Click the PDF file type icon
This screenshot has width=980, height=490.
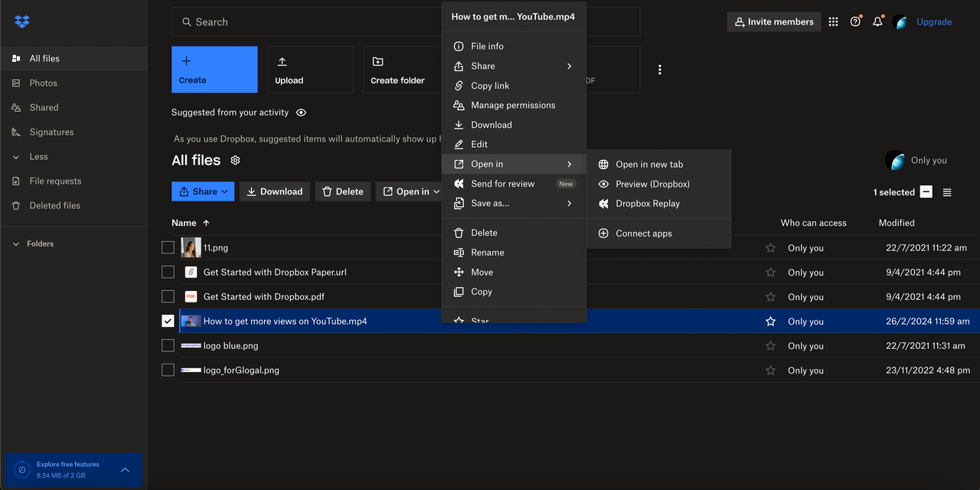pyautogui.click(x=191, y=296)
